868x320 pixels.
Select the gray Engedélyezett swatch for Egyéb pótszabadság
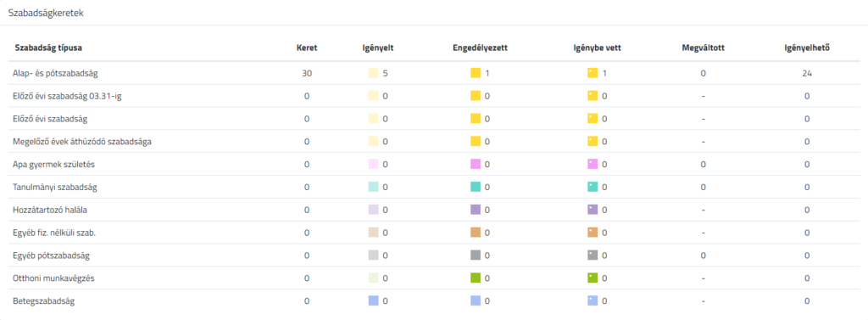tap(475, 255)
